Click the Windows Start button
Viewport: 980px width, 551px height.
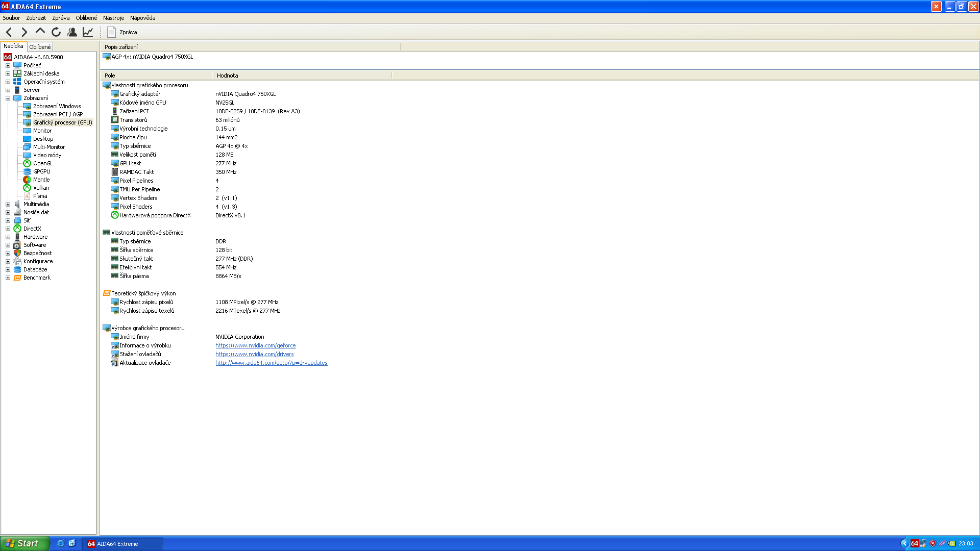pos(24,543)
